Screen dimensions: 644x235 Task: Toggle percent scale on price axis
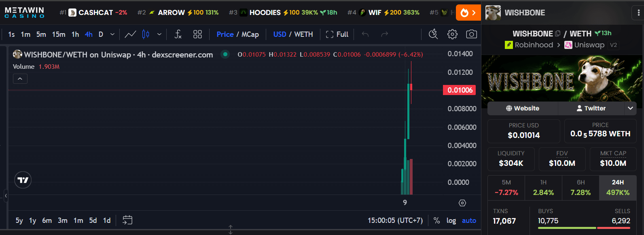click(x=437, y=220)
